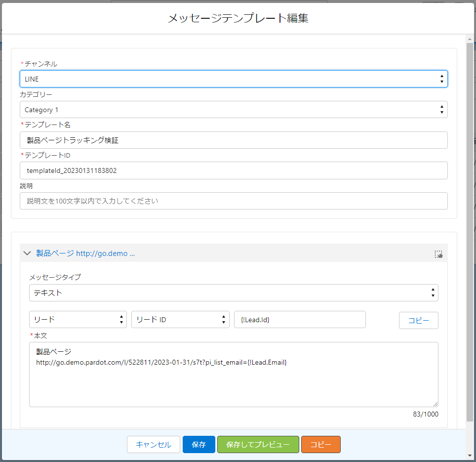Click the orange コピー button in footer
The height and width of the screenshot is (462, 476).
tap(321, 444)
